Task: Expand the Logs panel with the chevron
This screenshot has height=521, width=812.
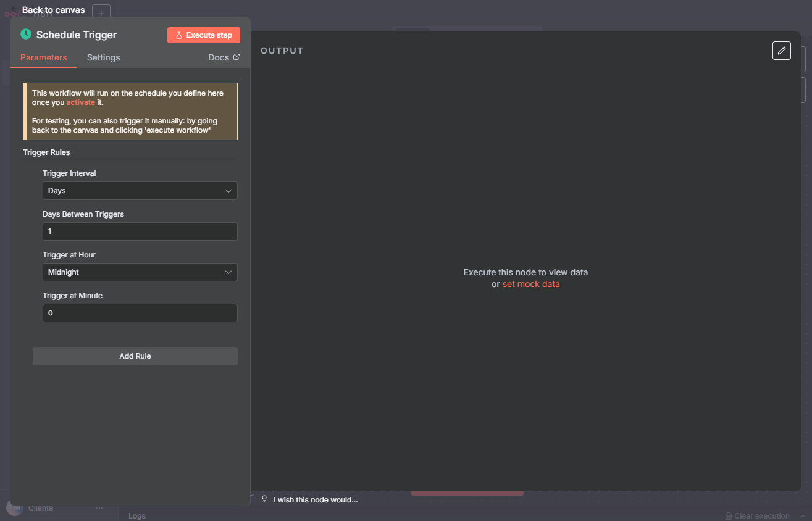Action: pyautogui.click(x=803, y=515)
